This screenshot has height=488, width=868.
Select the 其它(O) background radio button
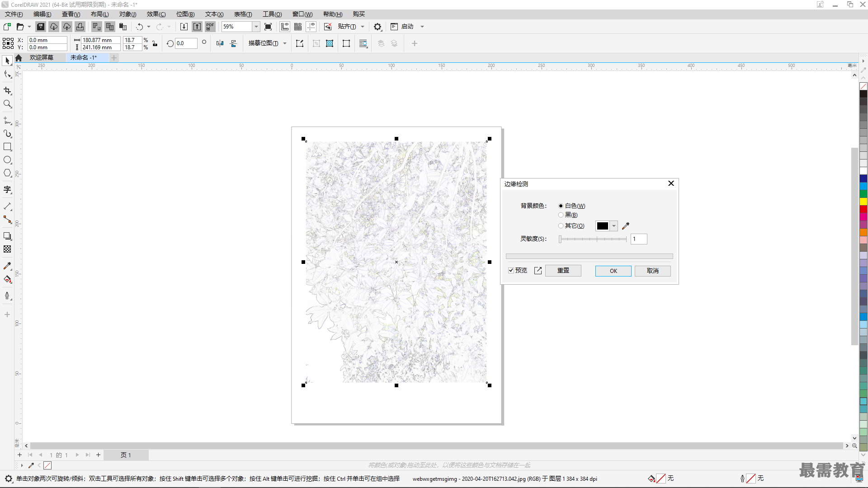(561, 226)
